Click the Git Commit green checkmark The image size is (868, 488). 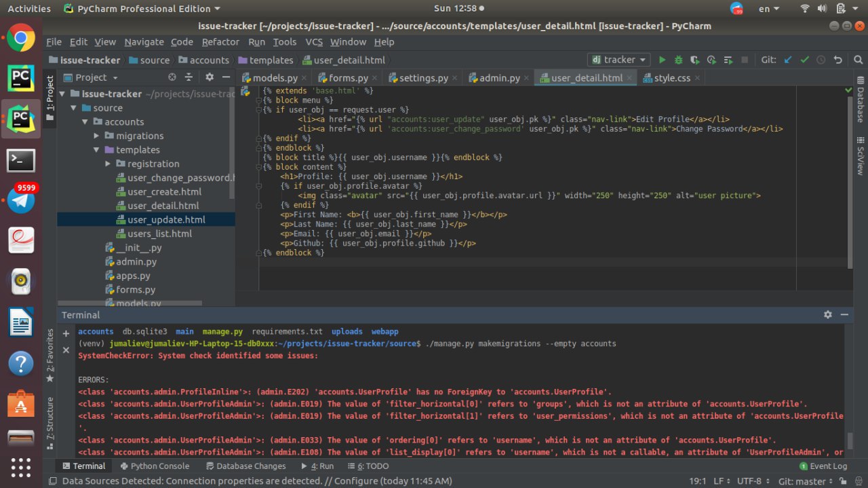click(804, 60)
